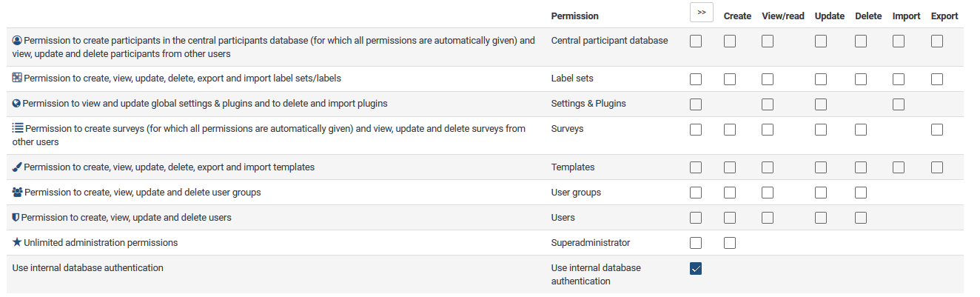Click the user groups people icon

coord(18,192)
